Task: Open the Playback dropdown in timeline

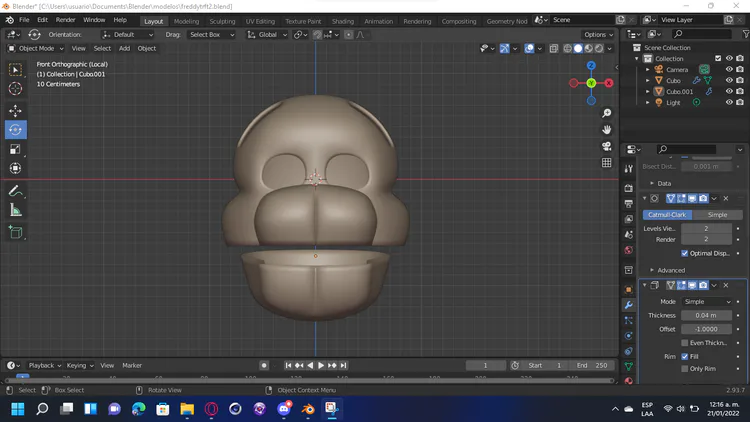Action: 44,366
